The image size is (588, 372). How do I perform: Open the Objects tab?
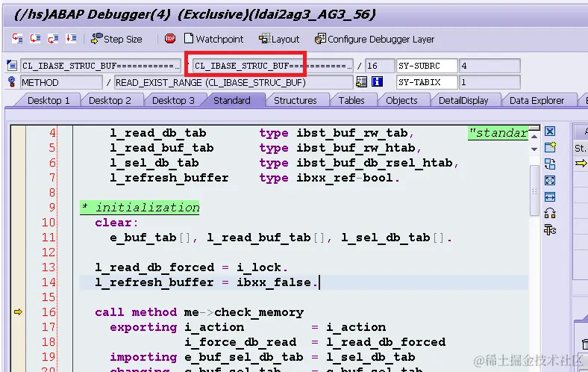click(x=401, y=101)
